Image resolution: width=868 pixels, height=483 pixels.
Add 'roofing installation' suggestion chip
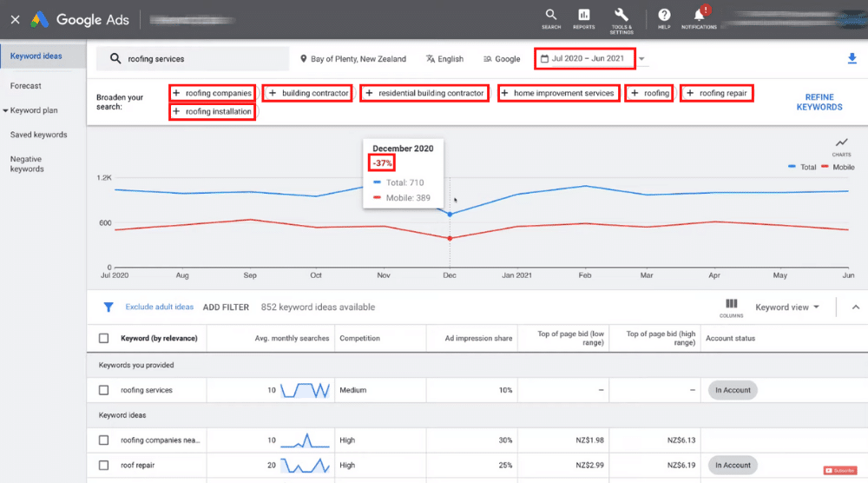coord(212,111)
